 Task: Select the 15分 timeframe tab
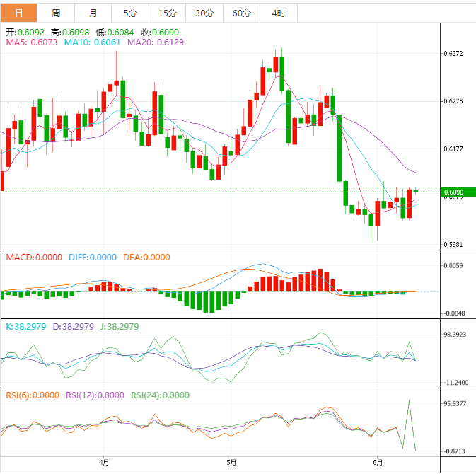pyautogui.click(x=167, y=13)
